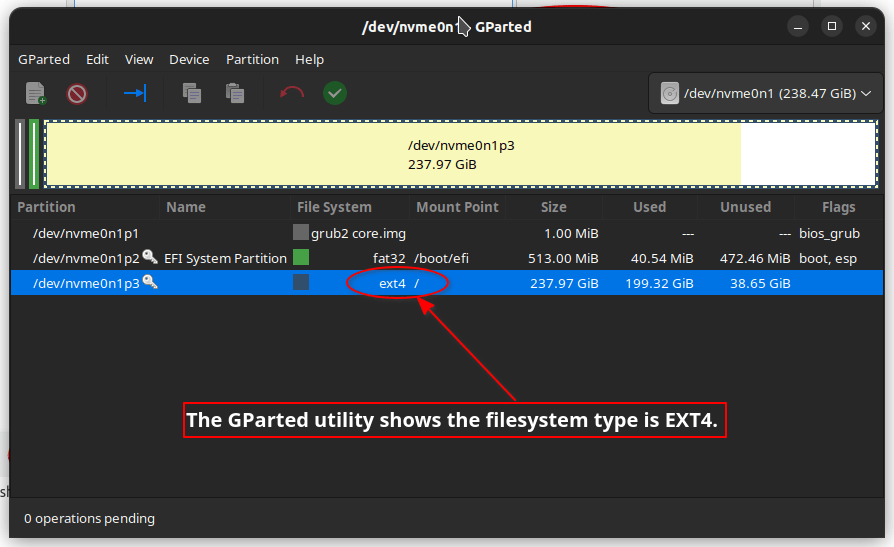Click the 472.46 MiB unused cell
This screenshot has height=547, width=894.
tap(755, 258)
